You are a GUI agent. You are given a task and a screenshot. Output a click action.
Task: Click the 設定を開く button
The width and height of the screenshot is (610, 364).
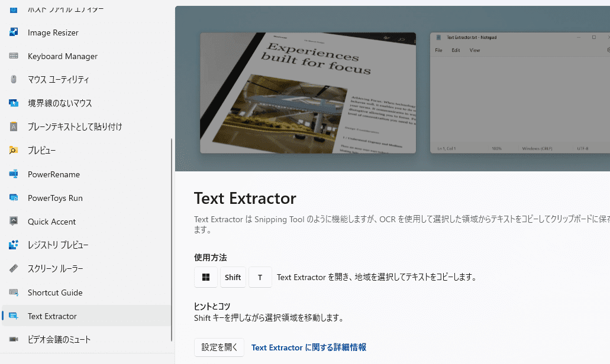(219, 347)
